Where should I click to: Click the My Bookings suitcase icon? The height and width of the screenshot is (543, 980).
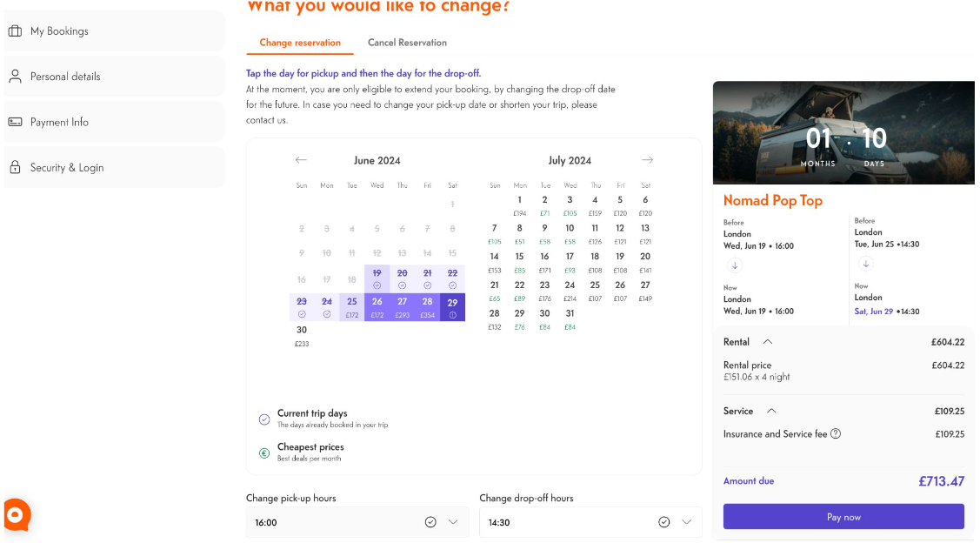[15, 31]
